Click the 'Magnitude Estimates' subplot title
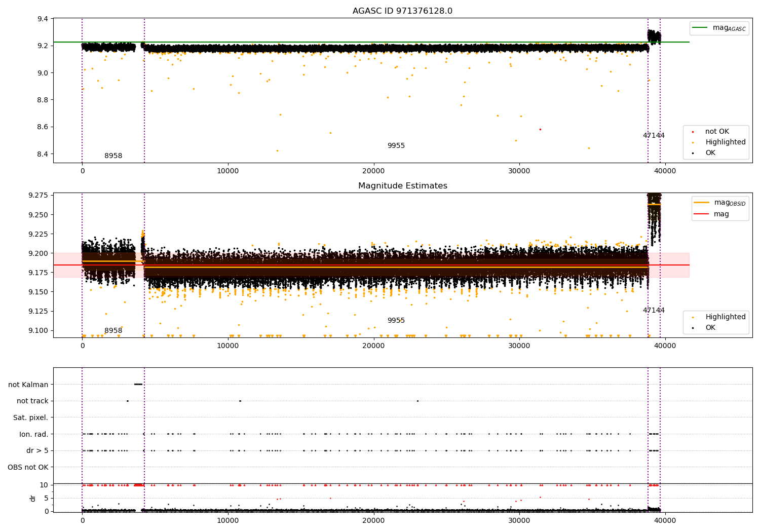This screenshot has width=760, height=532. coord(402,186)
